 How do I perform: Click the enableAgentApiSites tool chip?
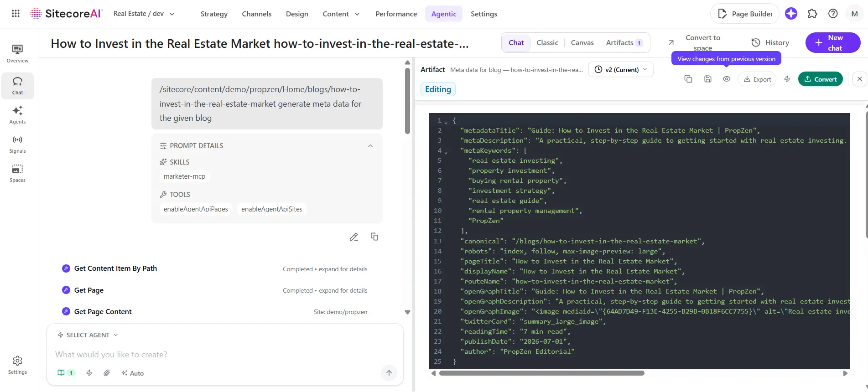[271, 209]
